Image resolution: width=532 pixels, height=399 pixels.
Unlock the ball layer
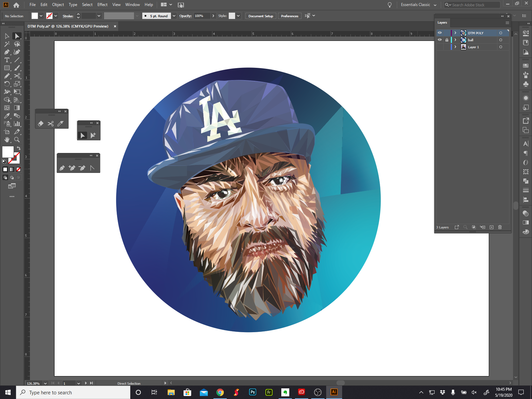(447, 40)
